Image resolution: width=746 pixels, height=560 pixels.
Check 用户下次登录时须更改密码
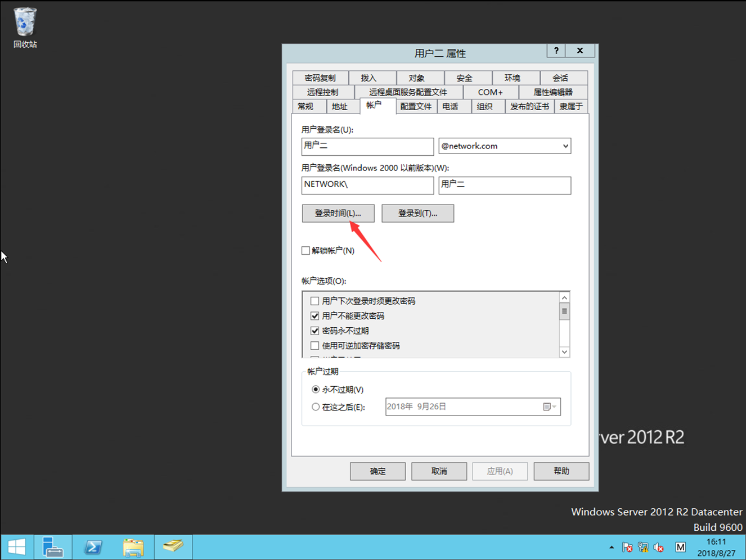tap(315, 301)
